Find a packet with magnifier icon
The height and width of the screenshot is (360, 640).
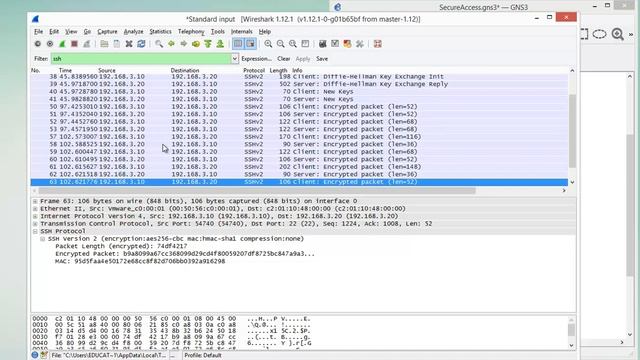click(x=159, y=44)
